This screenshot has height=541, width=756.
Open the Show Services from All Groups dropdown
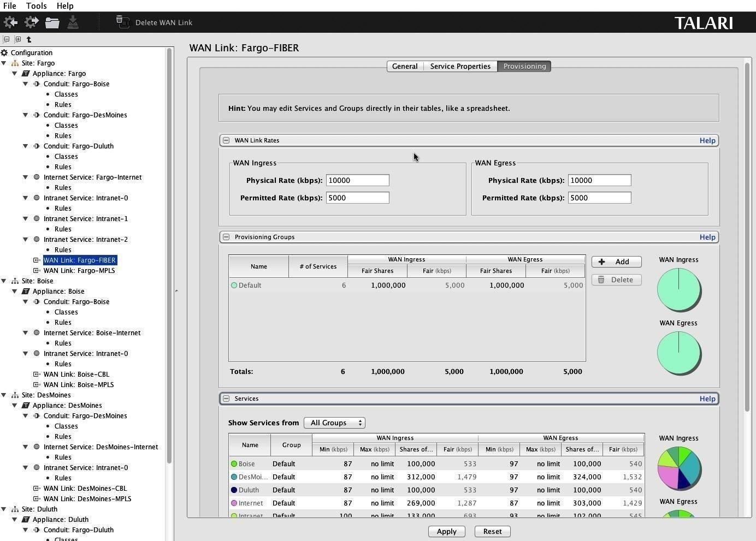pos(334,423)
